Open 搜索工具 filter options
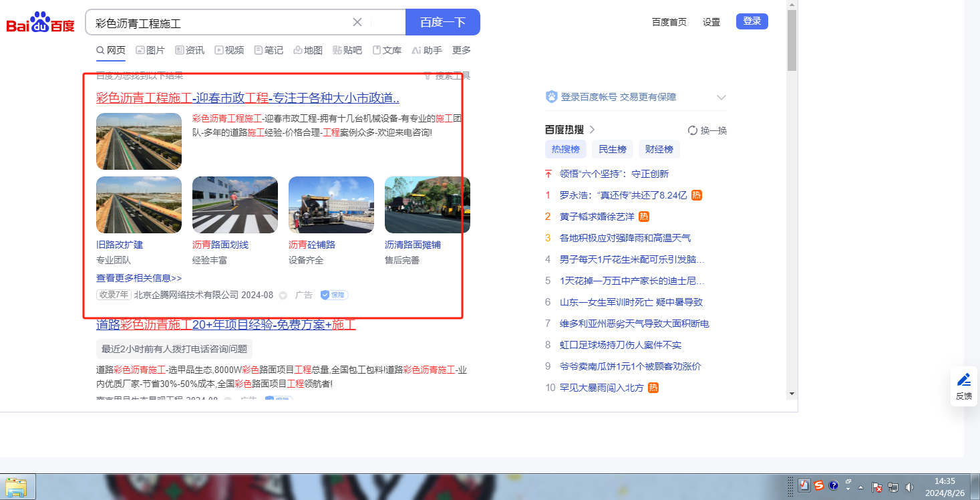This screenshot has height=500, width=980. click(448, 76)
